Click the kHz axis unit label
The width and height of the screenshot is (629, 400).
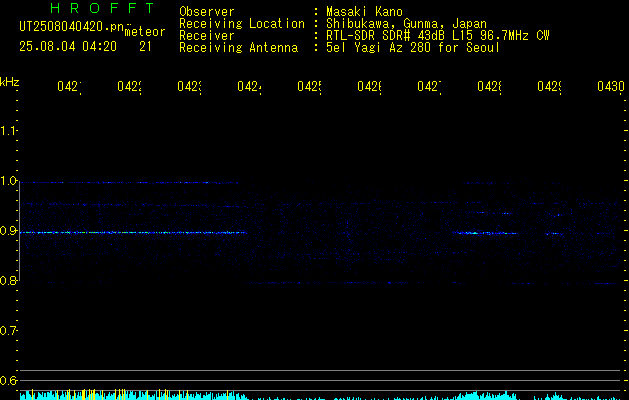[x=9, y=82]
